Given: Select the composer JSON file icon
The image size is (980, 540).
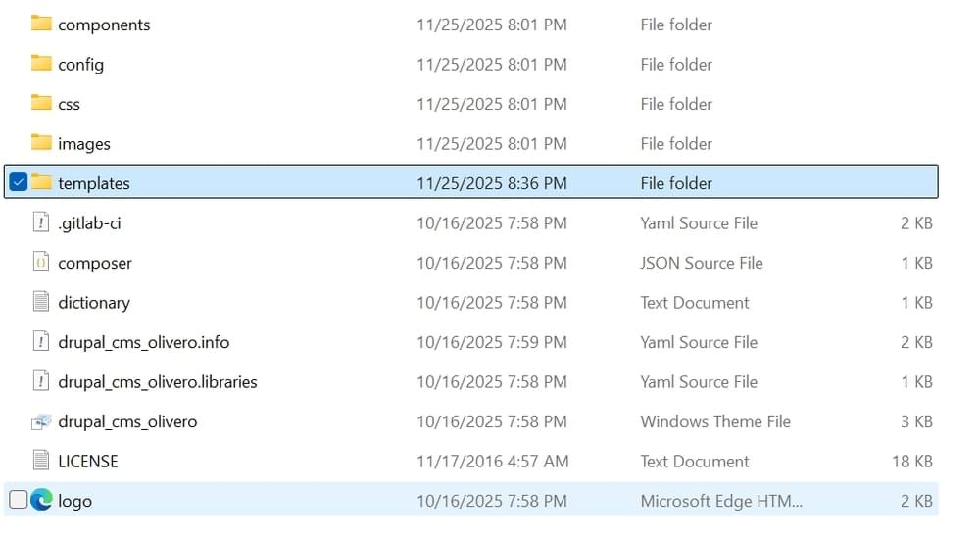Looking at the screenshot, I should click(x=41, y=263).
